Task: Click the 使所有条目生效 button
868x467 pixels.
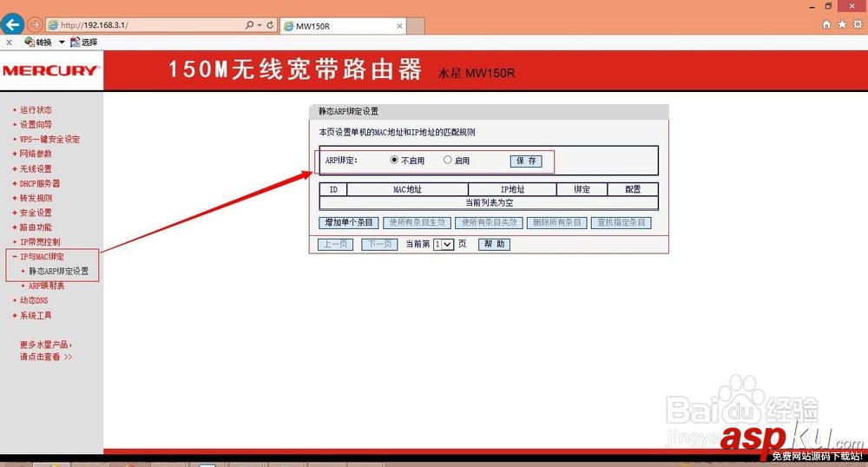Action: click(418, 222)
